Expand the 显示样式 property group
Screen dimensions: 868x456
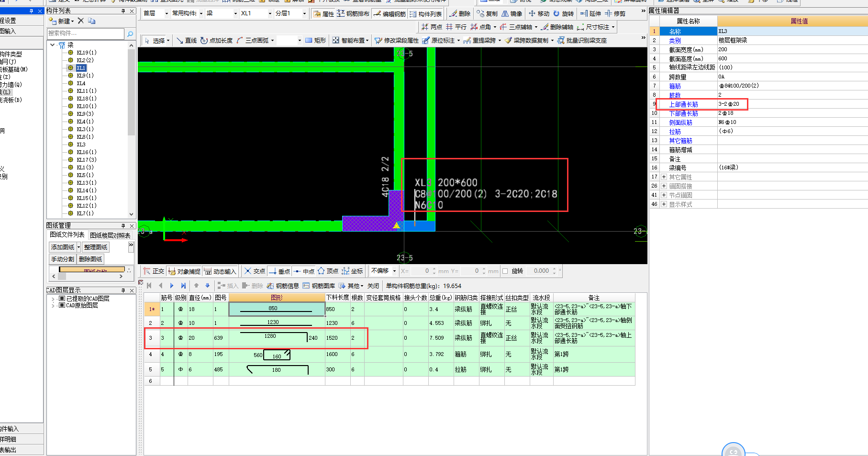point(664,204)
